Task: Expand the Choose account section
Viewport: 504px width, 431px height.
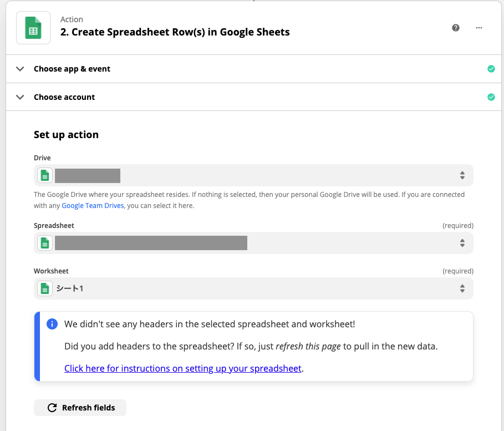Action: 253,97
